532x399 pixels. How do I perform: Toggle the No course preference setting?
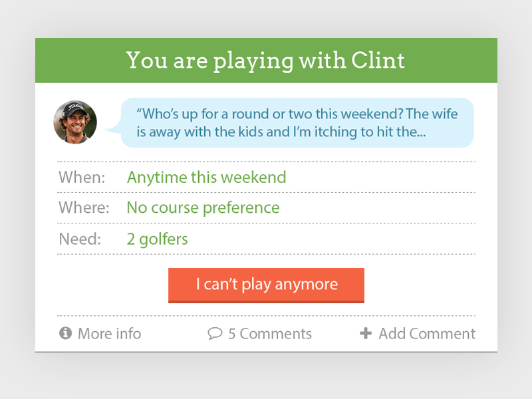(203, 207)
